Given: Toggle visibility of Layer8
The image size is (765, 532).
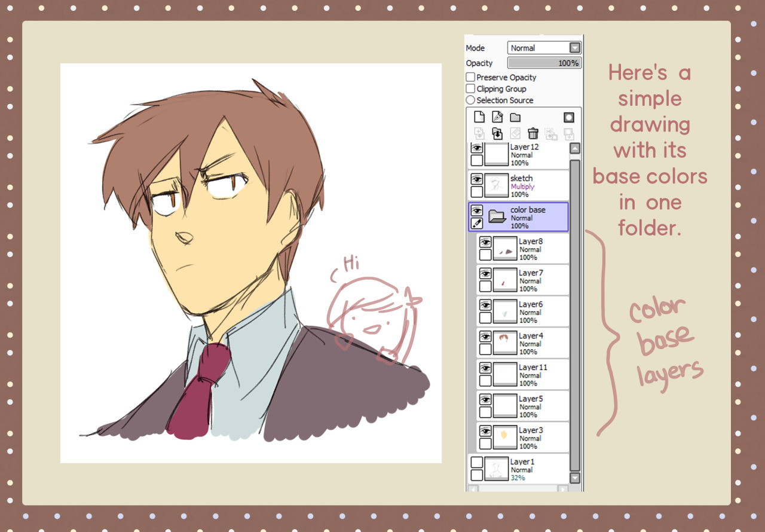Looking at the screenshot, I should coord(485,242).
